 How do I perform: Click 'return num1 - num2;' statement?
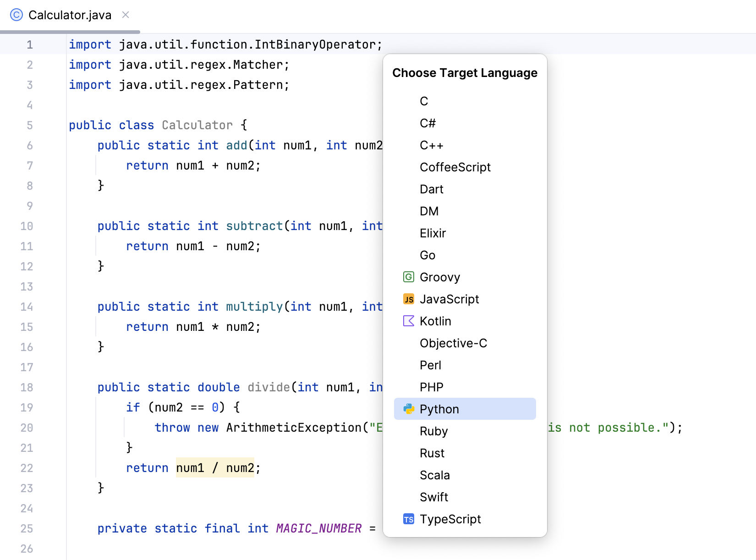click(193, 247)
